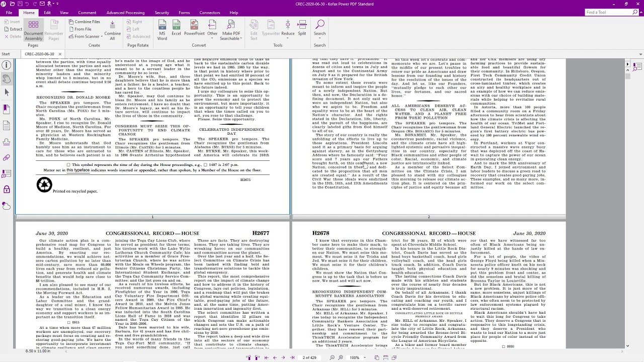644x362 pixels.
Task: Open the Comments list panel
Action: [x=7, y=173]
